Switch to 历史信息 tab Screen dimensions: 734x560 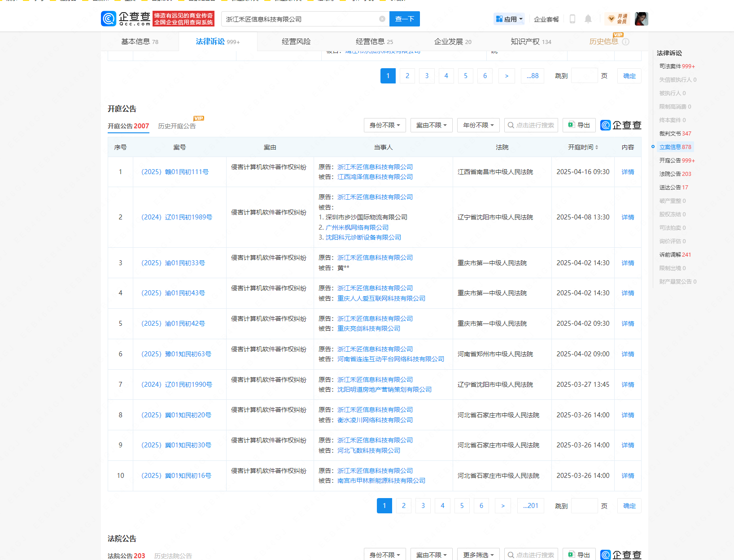[603, 42]
